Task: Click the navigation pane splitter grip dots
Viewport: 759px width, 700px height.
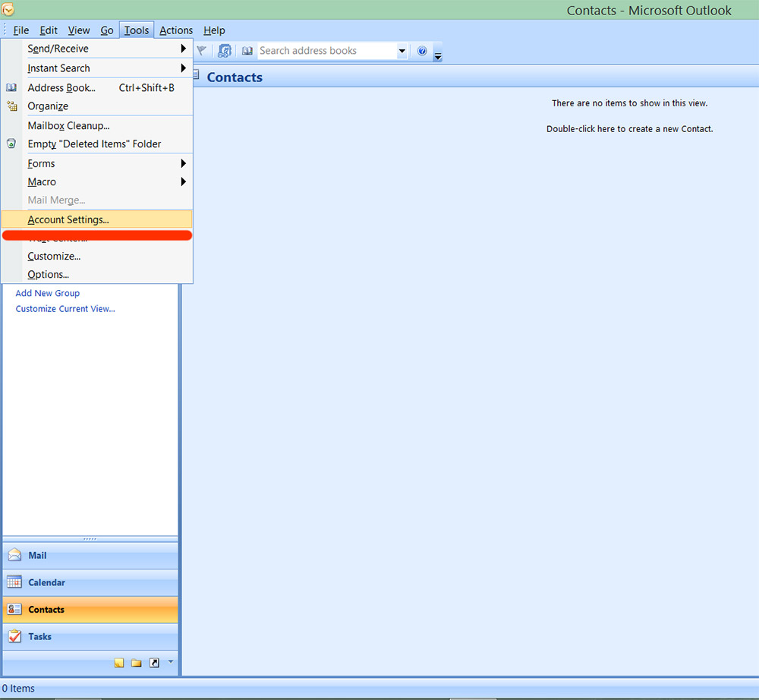Action: (x=90, y=539)
